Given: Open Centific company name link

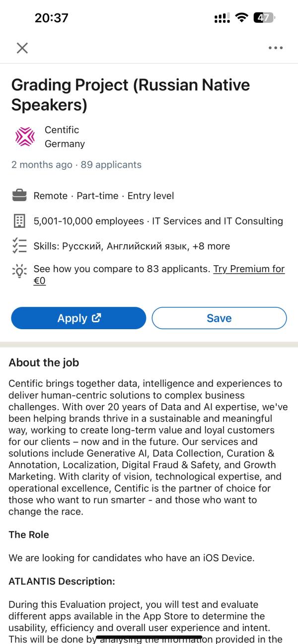Looking at the screenshot, I should [x=62, y=130].
